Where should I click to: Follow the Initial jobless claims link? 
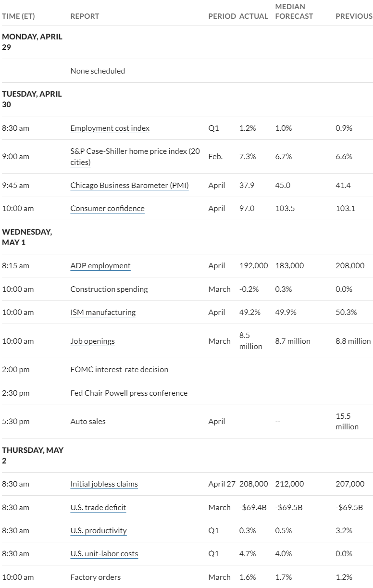[104, 484]
